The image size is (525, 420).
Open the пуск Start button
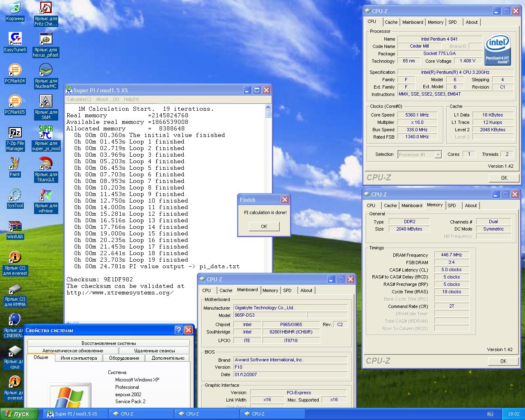click(x=19, y=414)
